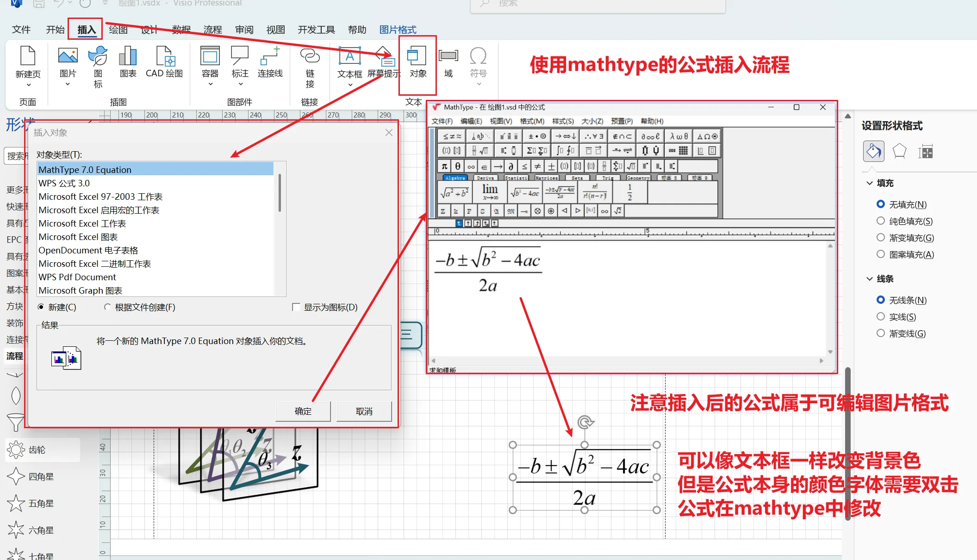This screenshot has height=560, width=977.
Task: Click the 新建页 (New Page) icon
Action: click(x=28, y=56)
